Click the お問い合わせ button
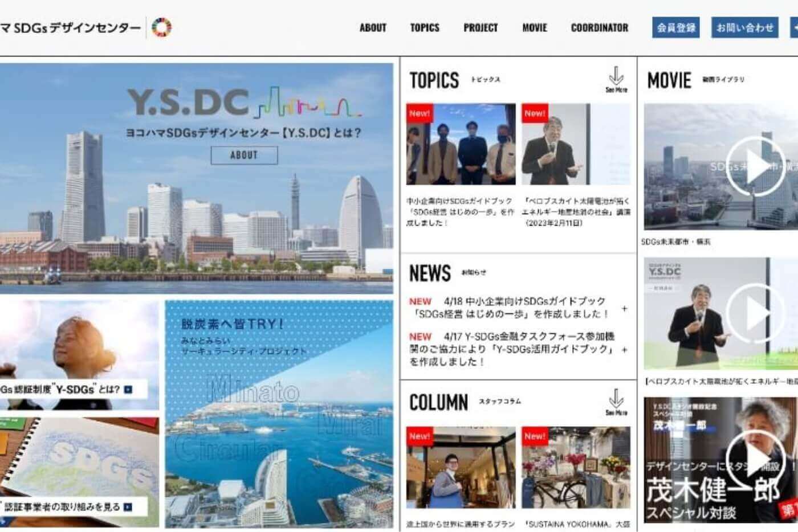798x532 pixels. pyautogui.click(x=745, y=27)
